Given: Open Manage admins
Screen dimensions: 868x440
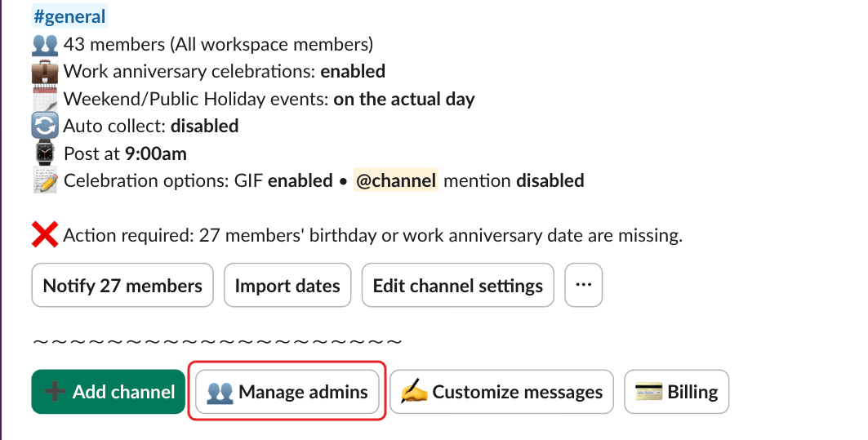Looking at the screenshot, I should 287,392.
